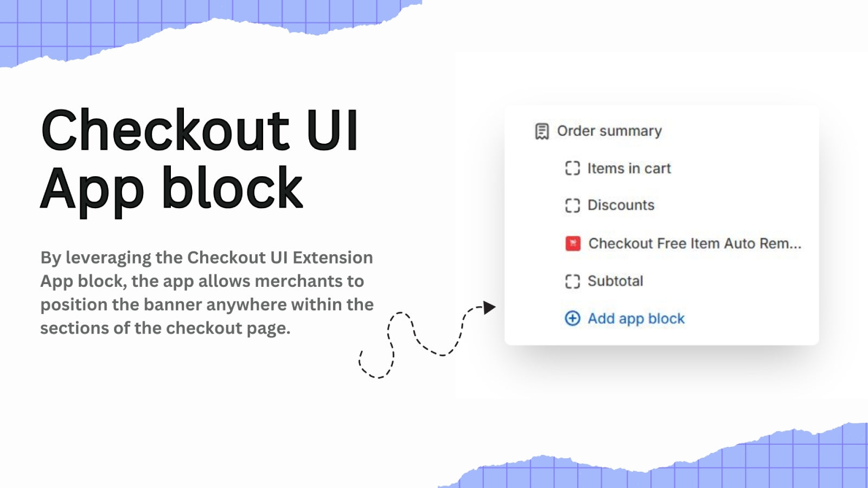Select the Items in cart block icon

[572, 169]
